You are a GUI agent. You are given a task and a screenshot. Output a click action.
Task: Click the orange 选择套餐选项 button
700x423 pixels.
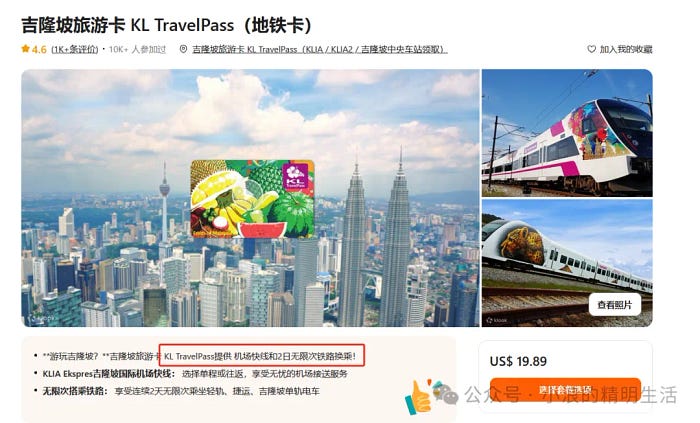coord(565,390)
